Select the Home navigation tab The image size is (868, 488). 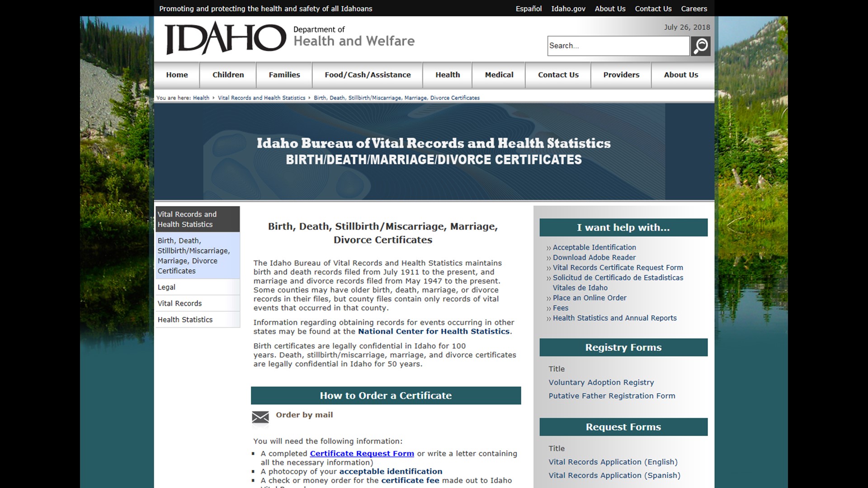(177, 75)
